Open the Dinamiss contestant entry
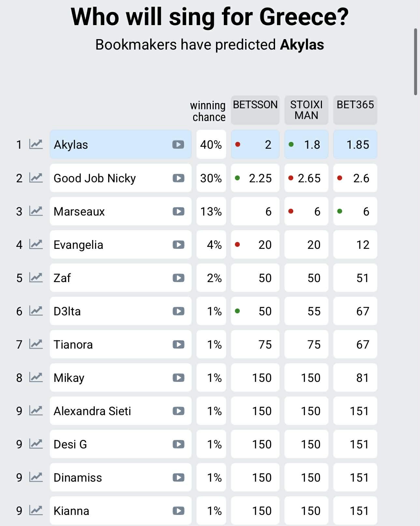This screenshot has height=526, width=420. coord(111,477)
